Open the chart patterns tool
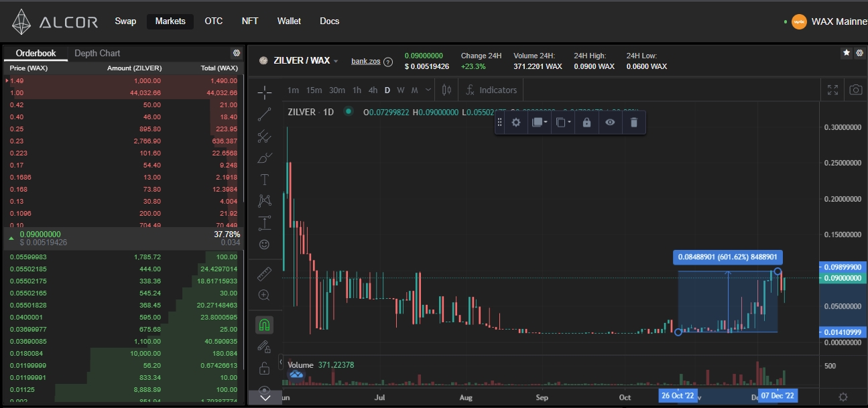The height and width of the screenshot is (408, 868). pyautogui.click(x=265, y=200)
